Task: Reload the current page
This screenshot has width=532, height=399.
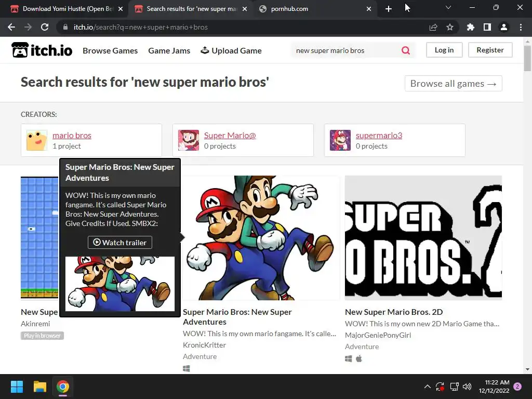Action: click(45, 27)
